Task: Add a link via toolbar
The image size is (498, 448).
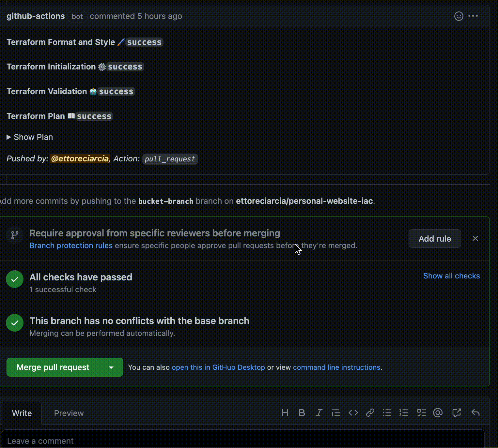Action: click(x=370, y=413)
